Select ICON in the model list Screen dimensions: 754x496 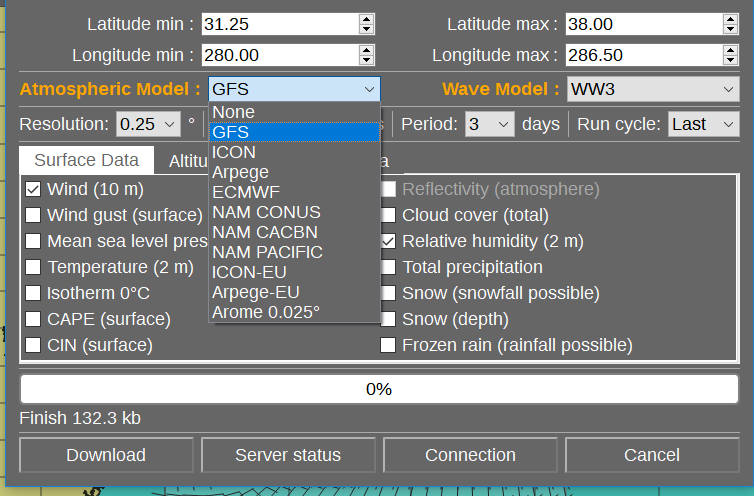click(x=294, y=152)
